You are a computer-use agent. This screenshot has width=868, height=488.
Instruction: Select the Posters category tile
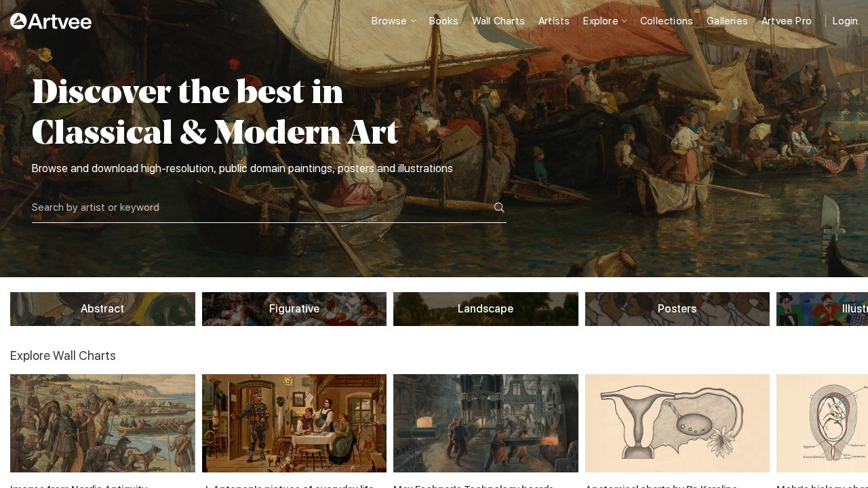677,309
